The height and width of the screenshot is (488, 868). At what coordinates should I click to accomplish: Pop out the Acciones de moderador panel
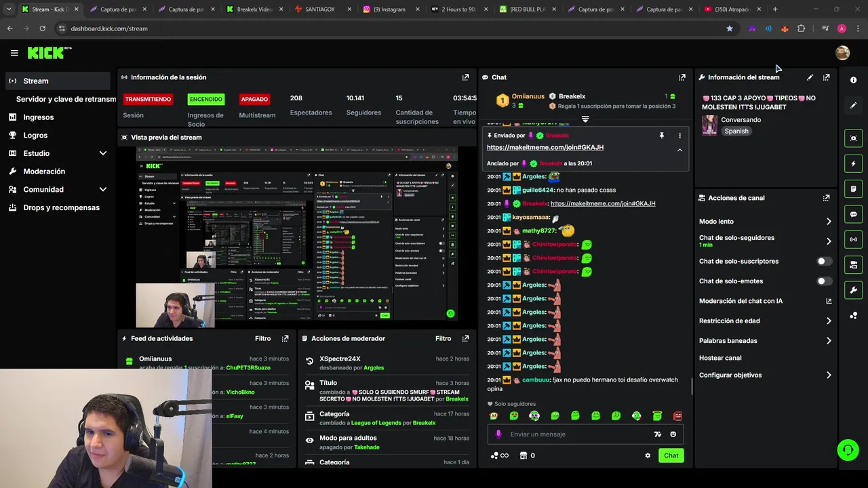click(x=465, y=338)
